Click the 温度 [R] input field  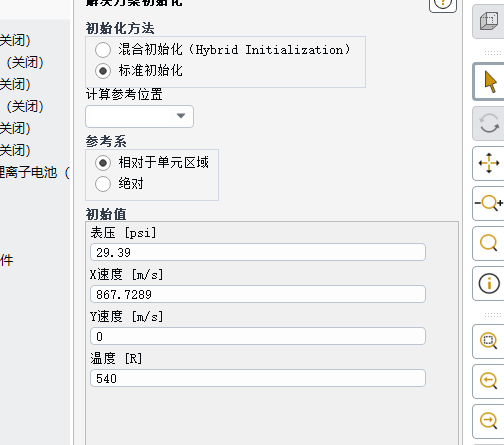tap(258, 378)
